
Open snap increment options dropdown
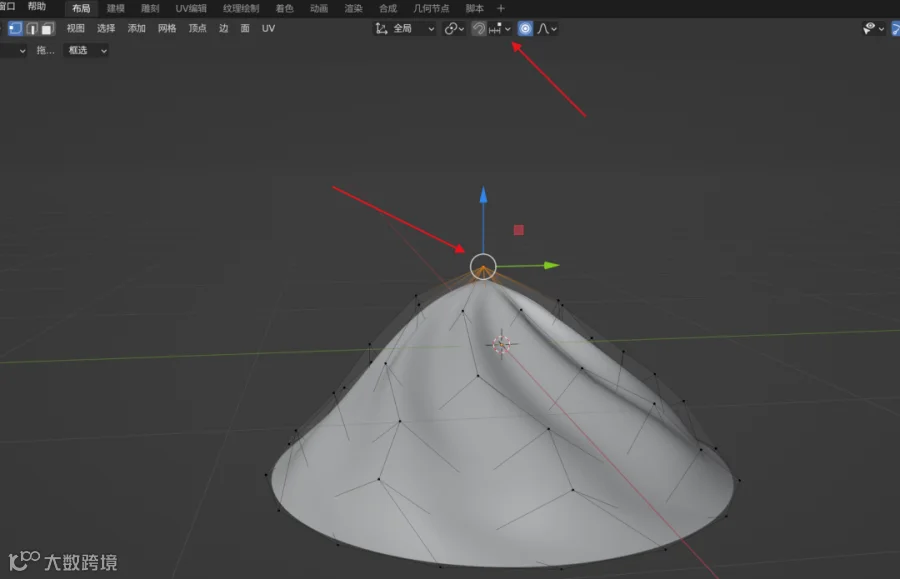[x=499, y=29]
